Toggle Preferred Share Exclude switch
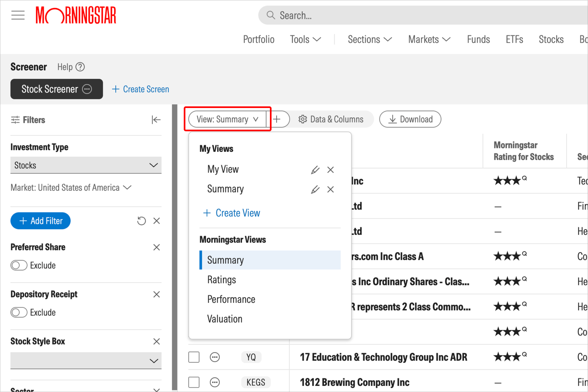The width and height of the screenshot is (588, 392). pyautogui.click(x=19, y=265)
